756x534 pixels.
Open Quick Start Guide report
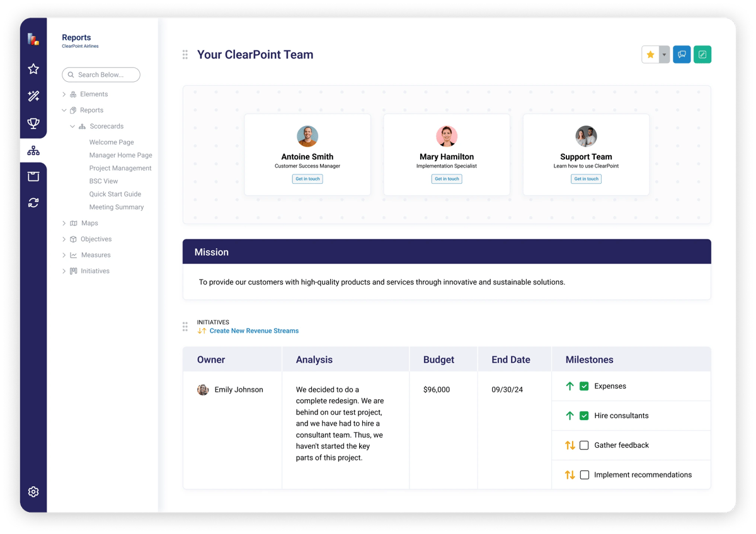click(115, 194)
